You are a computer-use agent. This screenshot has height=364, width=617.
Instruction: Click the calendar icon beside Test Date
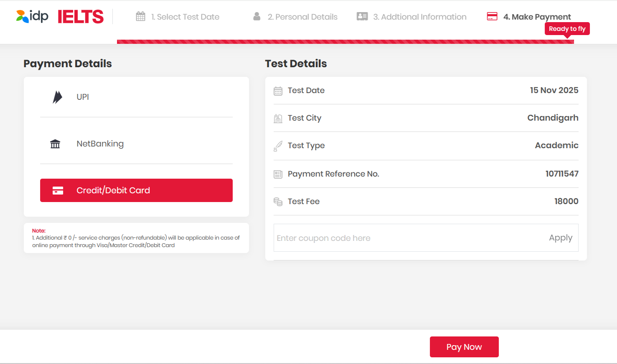click(x=278, y=90)
